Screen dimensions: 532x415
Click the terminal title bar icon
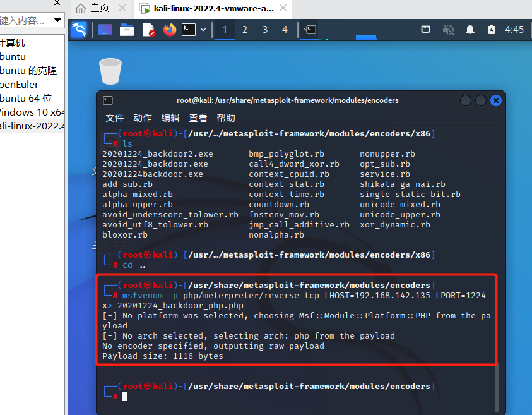coord(108,100)
